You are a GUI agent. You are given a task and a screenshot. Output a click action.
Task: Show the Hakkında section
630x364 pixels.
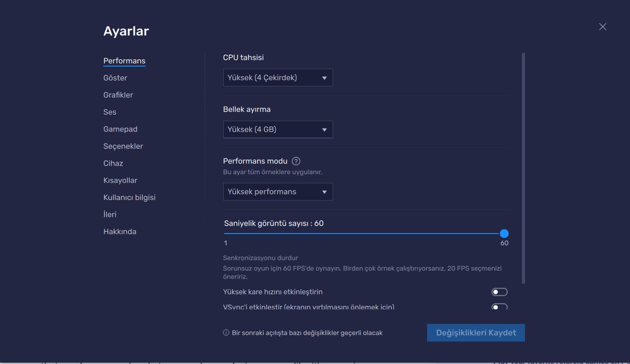click(120, 232)
